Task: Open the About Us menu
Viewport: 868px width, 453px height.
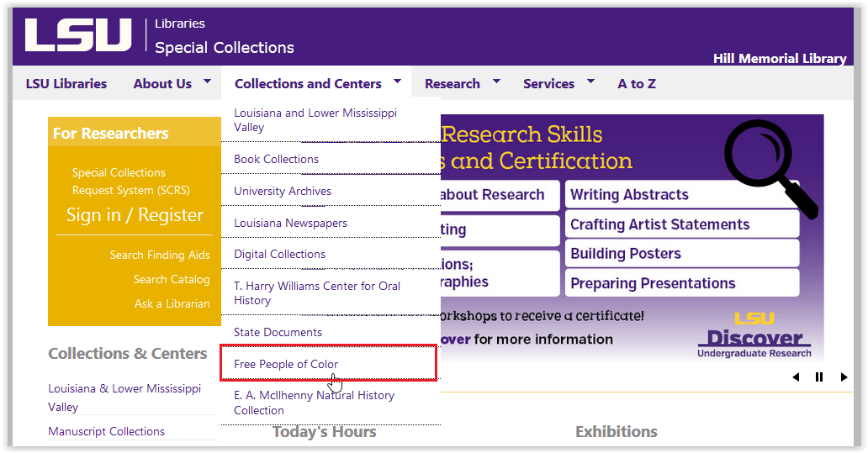Action: point(162,83)
